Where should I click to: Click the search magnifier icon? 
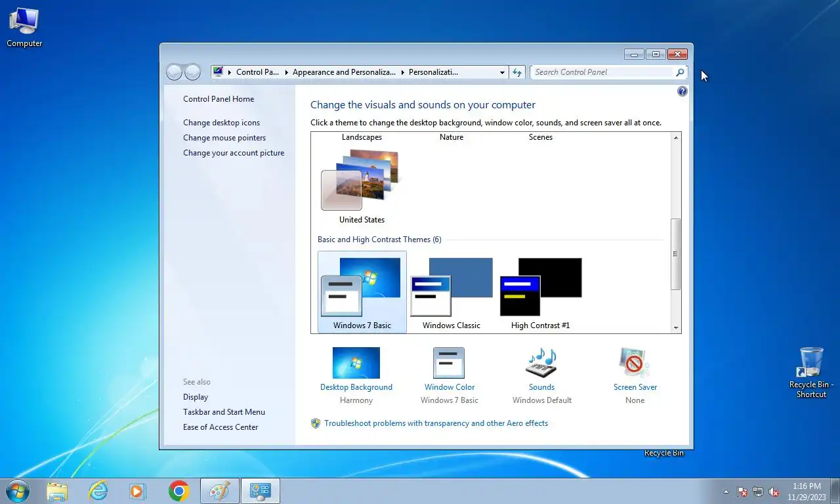(x=680, y=72)
